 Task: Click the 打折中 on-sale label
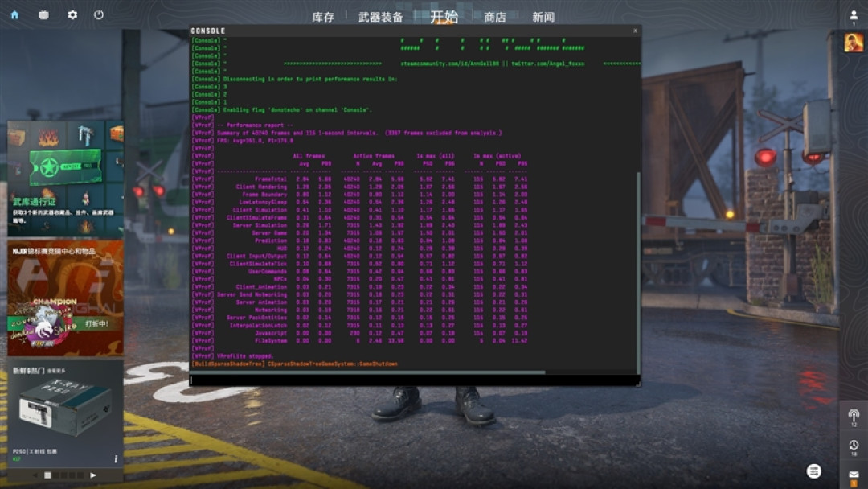pyautogui.click(x=97, y=323)
